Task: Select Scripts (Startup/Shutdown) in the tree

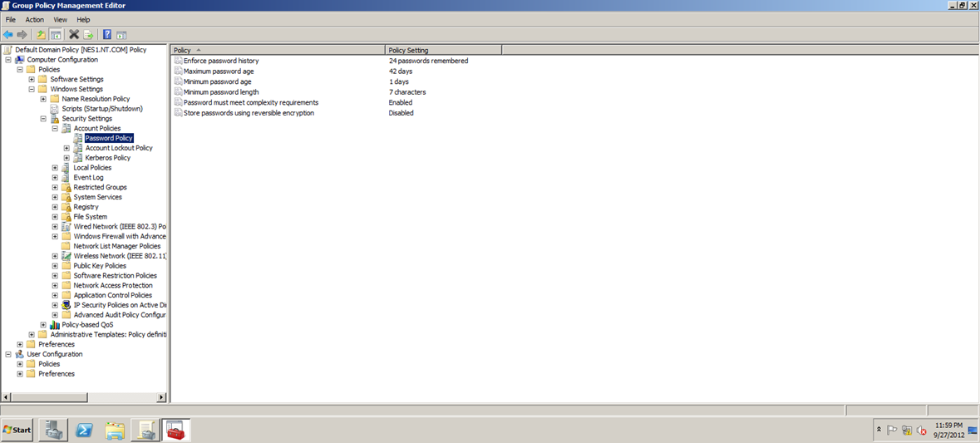Action: pos(102,109)
